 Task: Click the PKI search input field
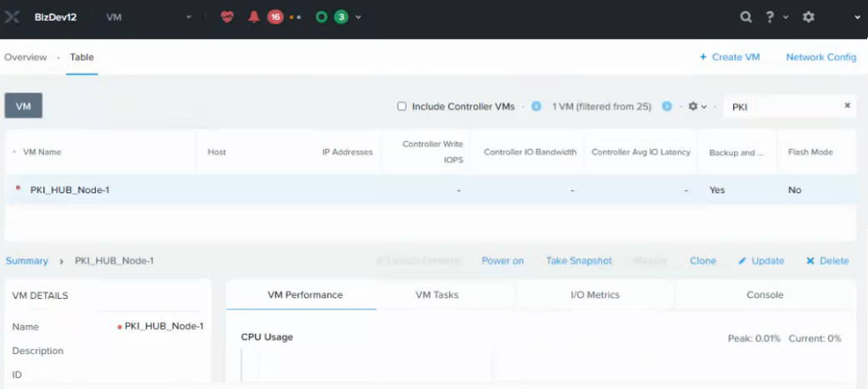[x=781, y=107]
